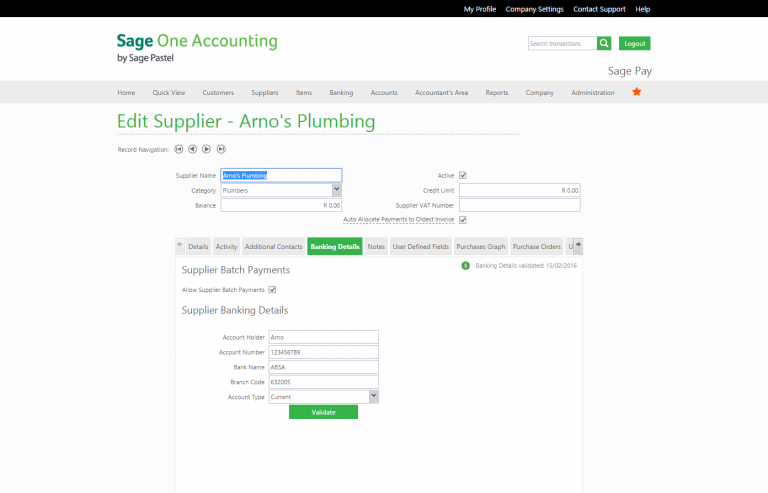This screenshot has width=768, height=493.
Task: Switch to the Details tab
Action: click(198, 246)
